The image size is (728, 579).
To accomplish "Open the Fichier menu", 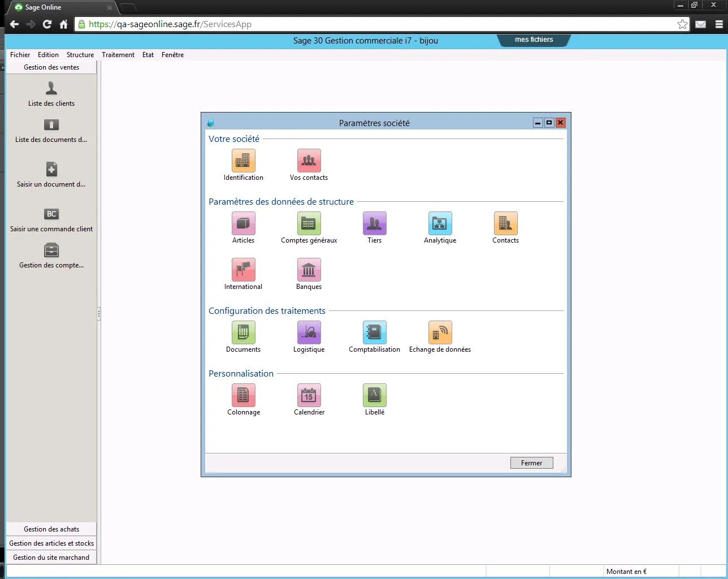I will tap(20, 55).
